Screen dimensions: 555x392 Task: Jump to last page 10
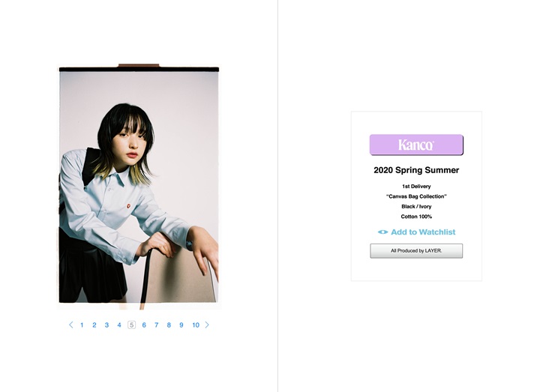[x=196, y=325]
